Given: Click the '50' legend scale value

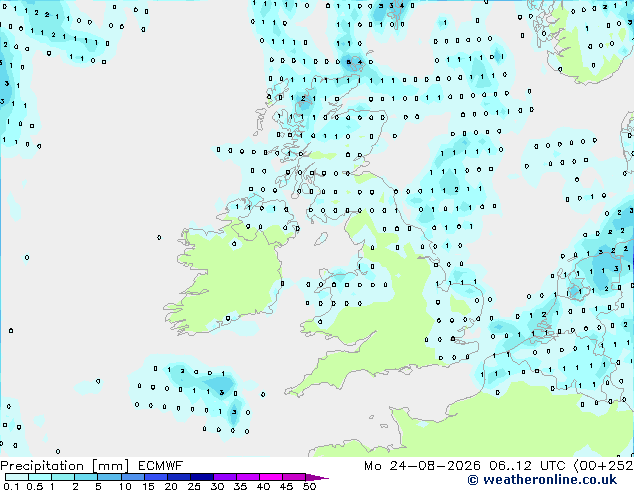Looking at the screenshot, I should (x=309, y=486).
